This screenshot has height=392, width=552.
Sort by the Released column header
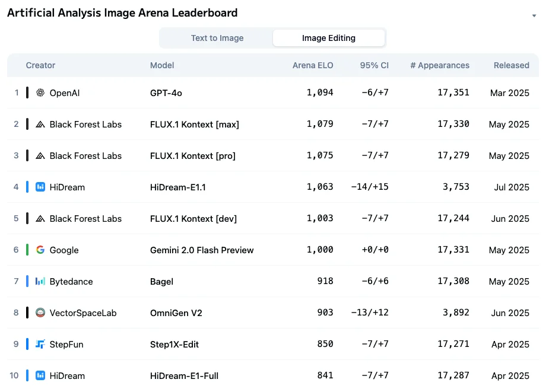point(511,65)
